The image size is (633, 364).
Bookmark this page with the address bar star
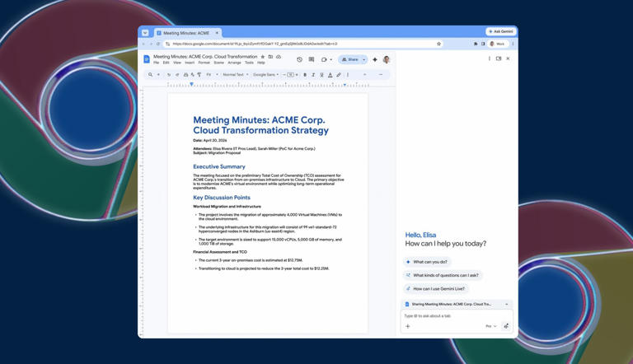click(438, 44)
